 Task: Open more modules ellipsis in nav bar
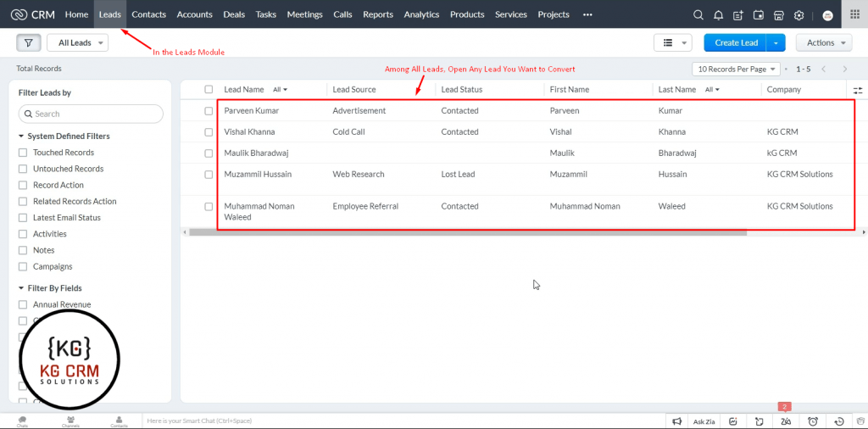pos(588,15)
